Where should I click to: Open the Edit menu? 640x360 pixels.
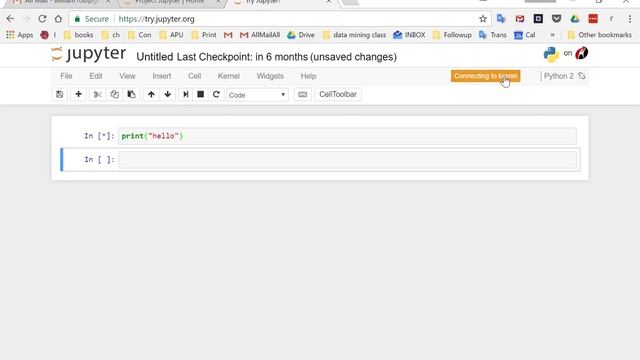pyautogui.click(x=96, y=76)
